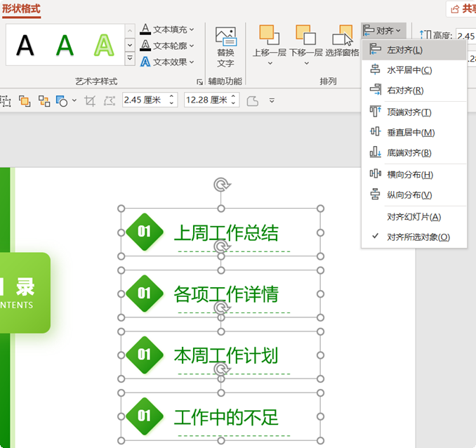Toggle the checked 对齐所选对象 option
Viewport: 476px width, 448px height.
coord(418,237)
